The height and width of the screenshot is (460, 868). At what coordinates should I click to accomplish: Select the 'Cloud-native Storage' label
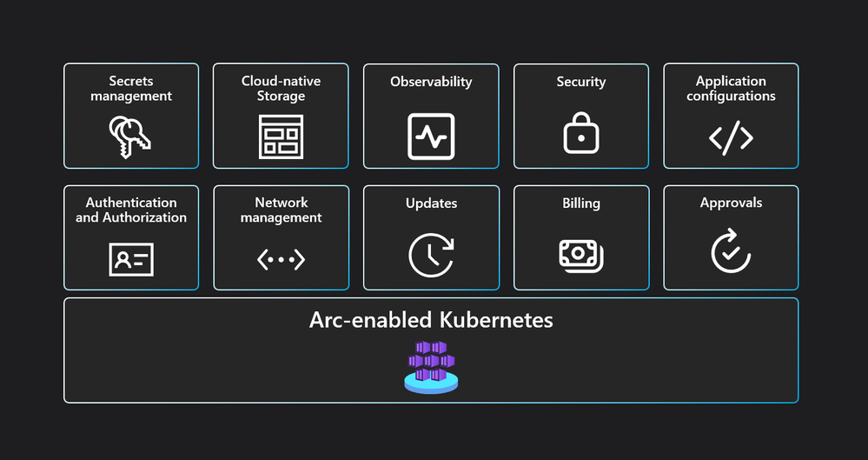tap(281, 89)
